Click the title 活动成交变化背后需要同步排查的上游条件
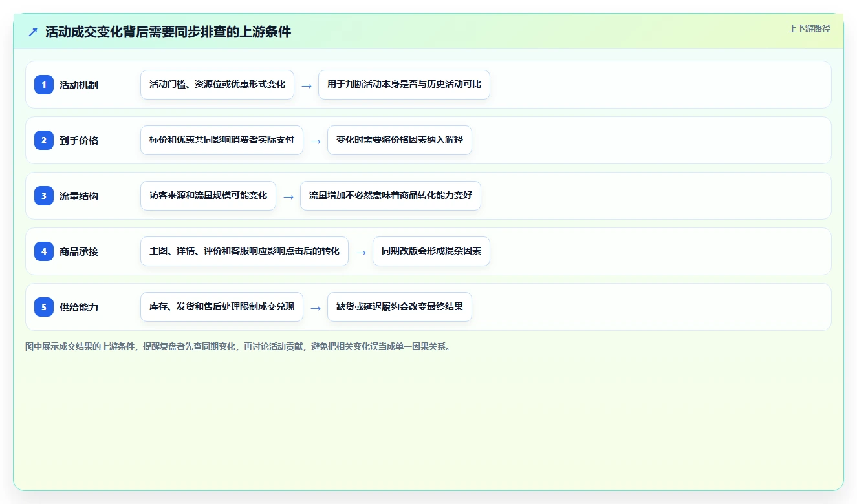 click(168, 32)
